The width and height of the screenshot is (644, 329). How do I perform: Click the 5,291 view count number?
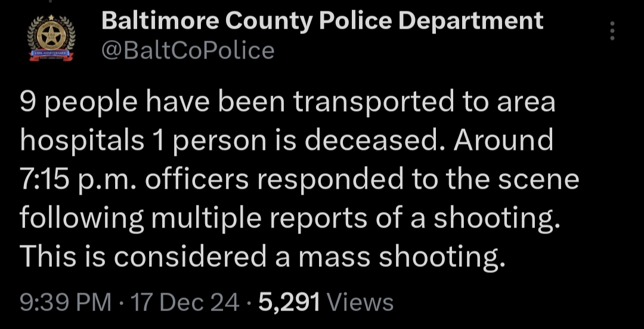(x=290, y=302)
